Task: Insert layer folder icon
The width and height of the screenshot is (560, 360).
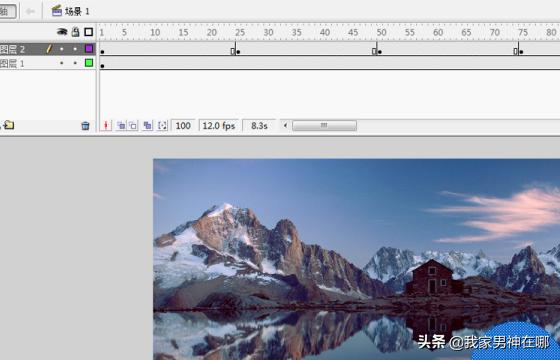Action: [x=9, y=125]
